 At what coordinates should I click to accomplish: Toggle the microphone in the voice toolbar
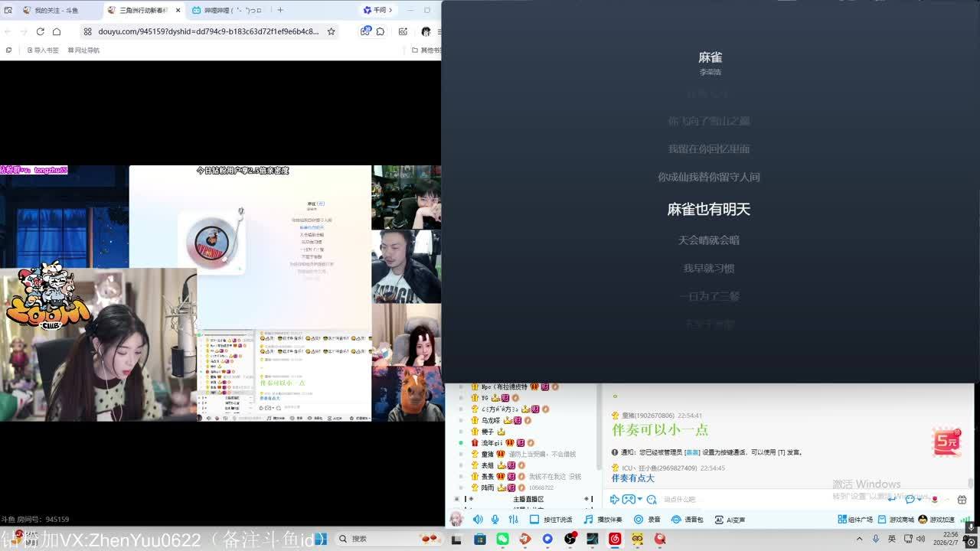click(495, 520)
